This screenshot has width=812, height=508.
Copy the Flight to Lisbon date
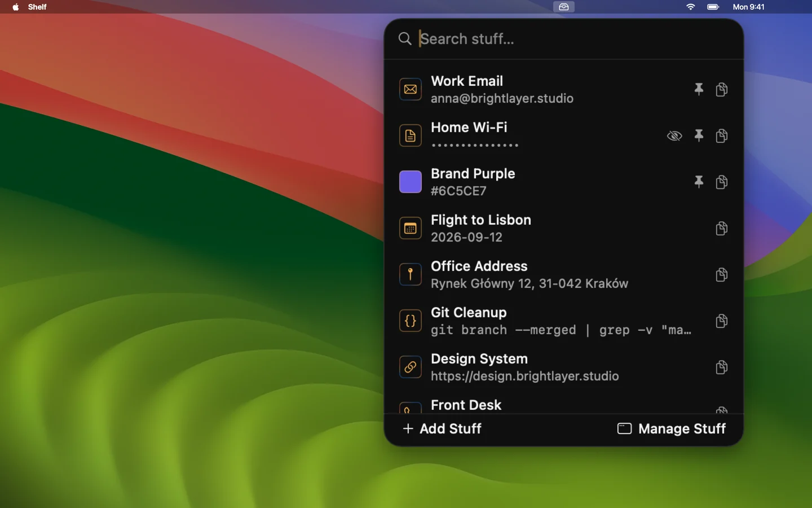click(x=721, y=228)
